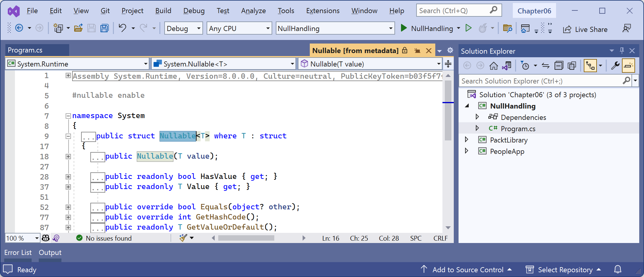Expand the GetHashCode method code block
The height and width of the screenshot is (277, 644).
pyautogui.click(x=68, y=217)
